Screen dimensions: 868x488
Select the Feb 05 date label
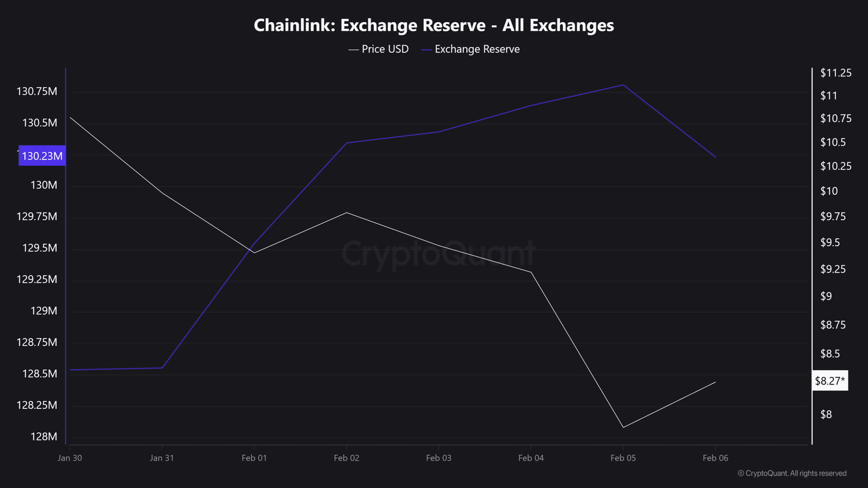623,458
